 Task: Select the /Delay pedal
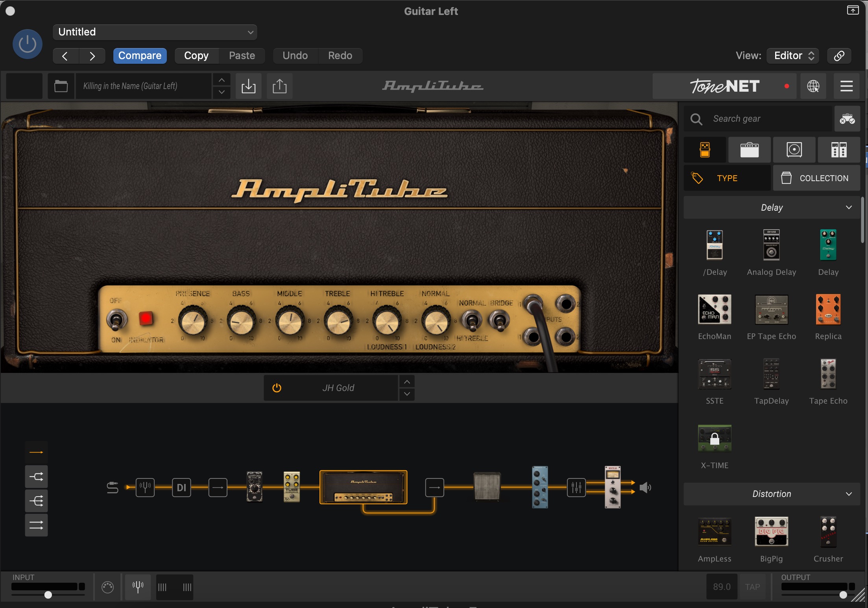[x=715, y=245]
